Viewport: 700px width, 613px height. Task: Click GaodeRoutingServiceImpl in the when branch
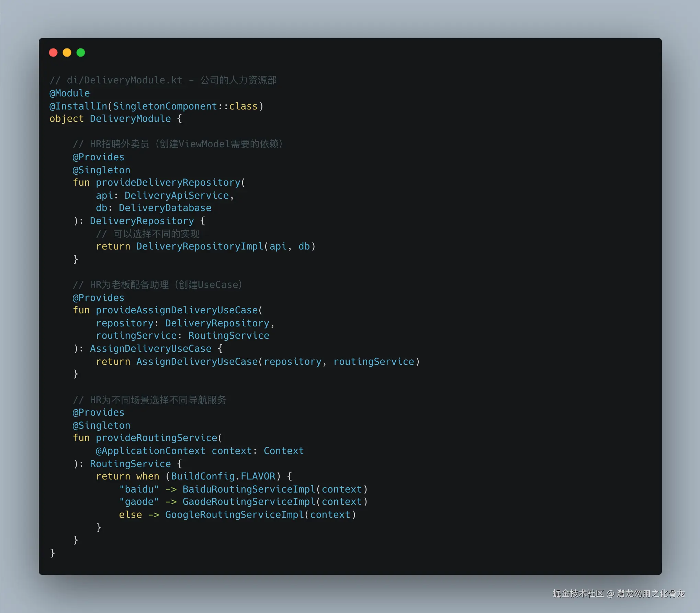click(x=249, y=502)
